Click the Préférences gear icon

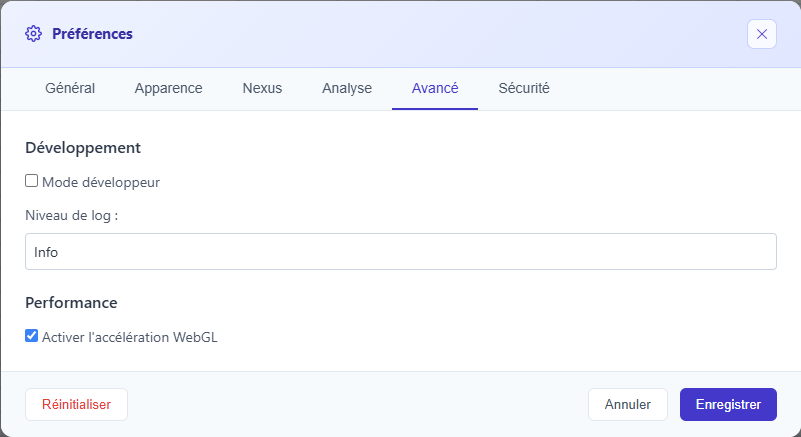tap(33, 34)
